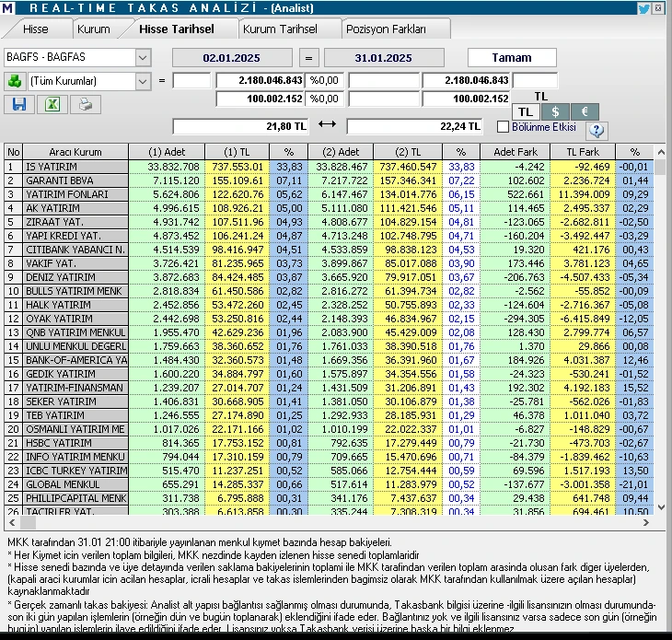Click the horizontal scrollbar left arrow
Screen dimensions: 672x640
click(x=12, y=522)
